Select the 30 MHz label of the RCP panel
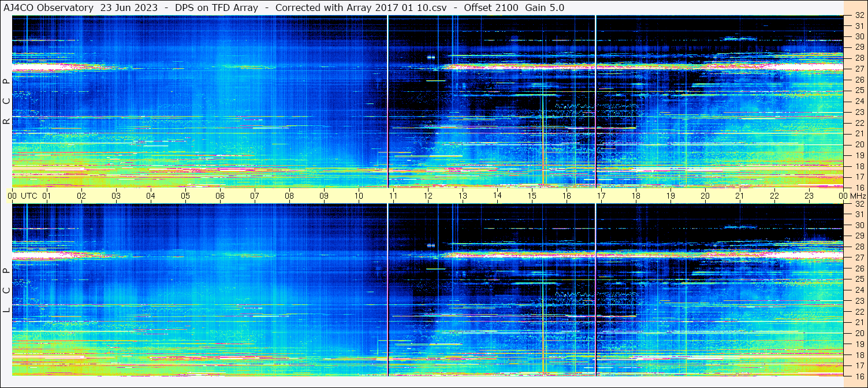This screenshot has width=868, height=388. tap(859, 36)
